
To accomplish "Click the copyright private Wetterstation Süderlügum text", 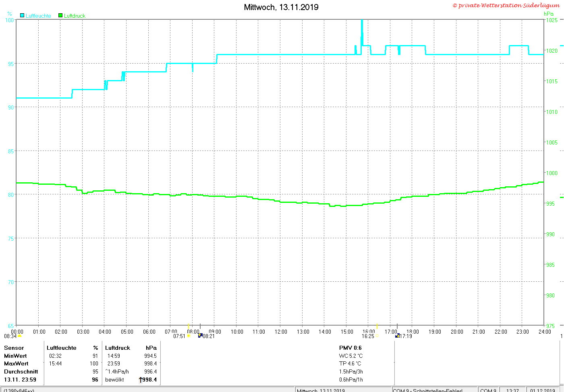I will click(506, 5).
